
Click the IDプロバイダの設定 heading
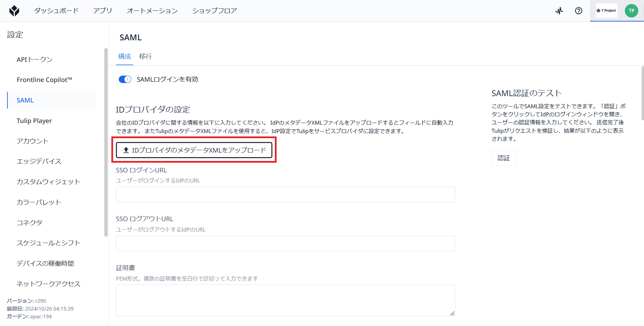pos(153,110)
